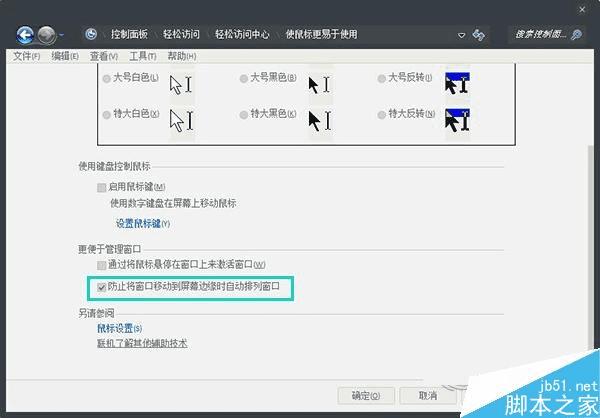Click 轻松访问中心 in the breadcrumb
The width and height of the screenshot is (600, 418).
(242, 34)
